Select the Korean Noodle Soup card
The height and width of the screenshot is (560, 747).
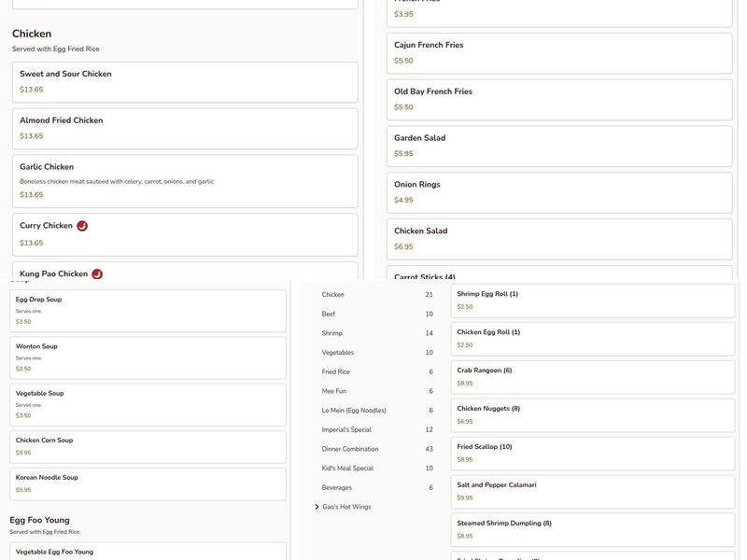point(148,483)
